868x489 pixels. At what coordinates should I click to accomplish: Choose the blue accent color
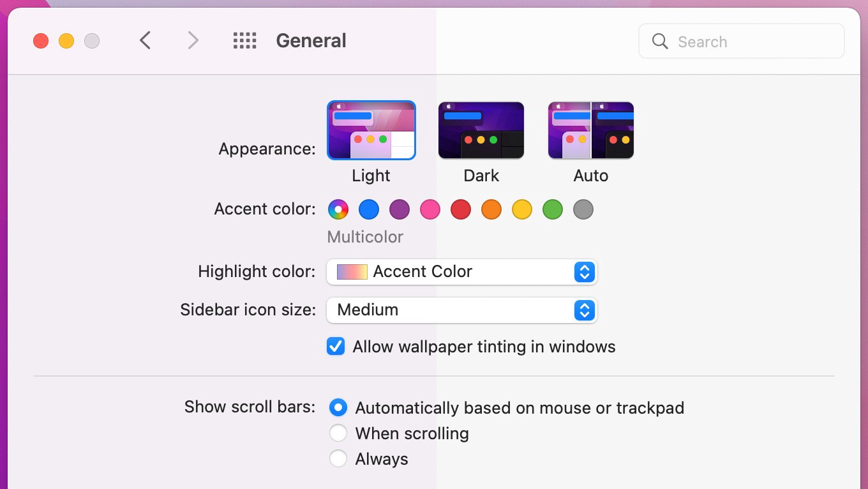coord(369,209)
